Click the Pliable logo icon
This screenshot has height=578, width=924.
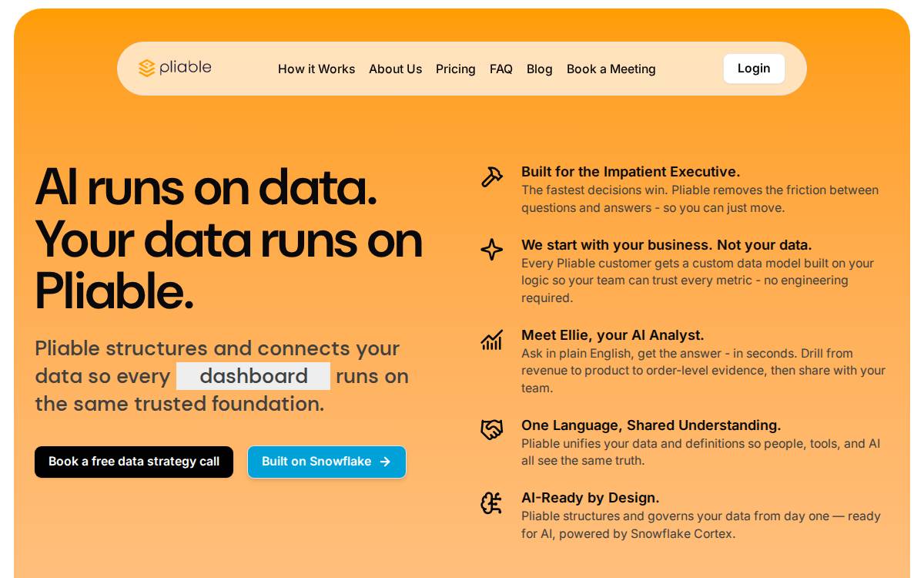point(147,69)
